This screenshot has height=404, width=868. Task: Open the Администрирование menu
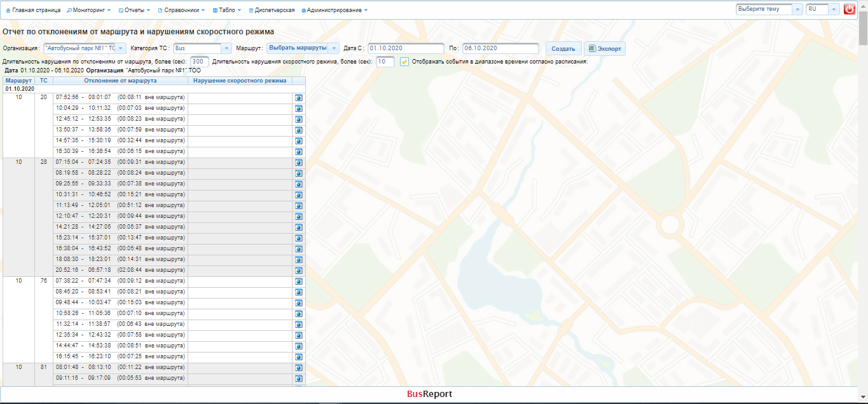(x=334, y=10)
